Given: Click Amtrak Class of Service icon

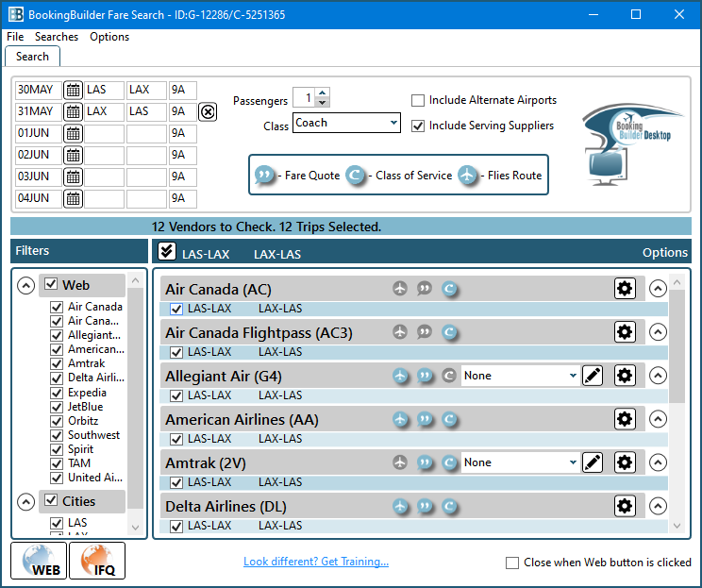Looking at the screenshot, I should (449, 462).
